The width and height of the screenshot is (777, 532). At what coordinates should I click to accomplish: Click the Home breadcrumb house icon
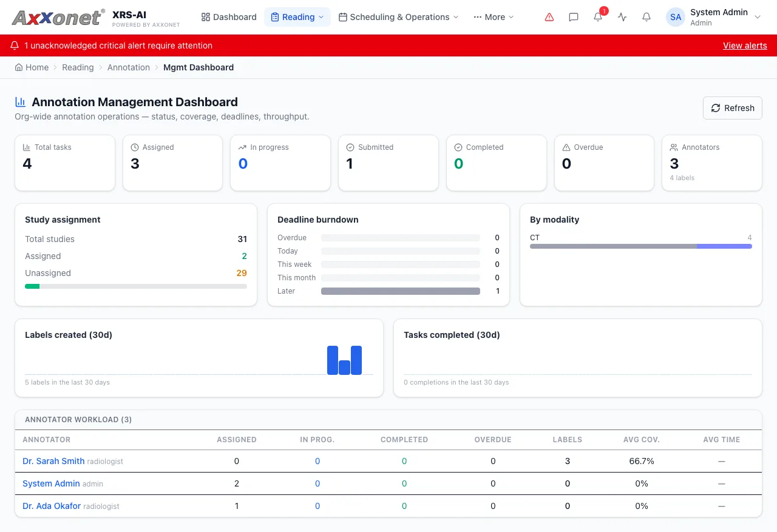coord(19,67)
